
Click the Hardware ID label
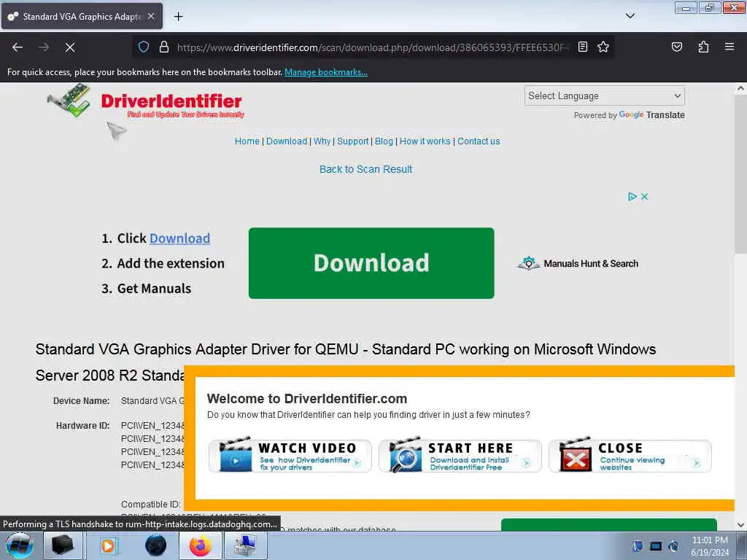(x=83, y=426)
